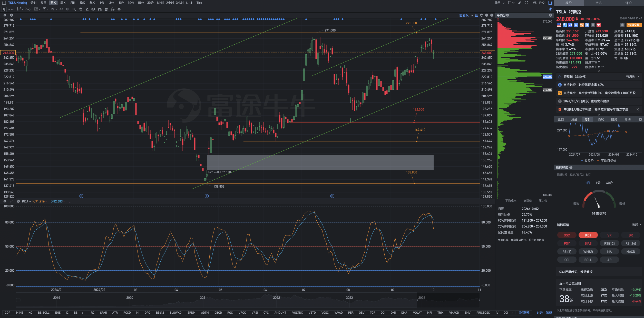Open the 显示 dropdown
The height and width of the screenshot is (318, 644).
pyautogui.click(x=499, y=3)
